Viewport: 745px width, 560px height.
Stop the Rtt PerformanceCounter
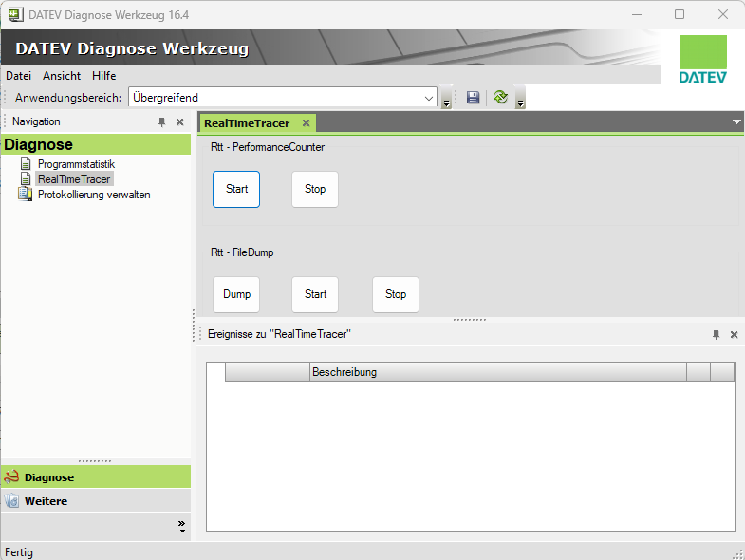315,189
